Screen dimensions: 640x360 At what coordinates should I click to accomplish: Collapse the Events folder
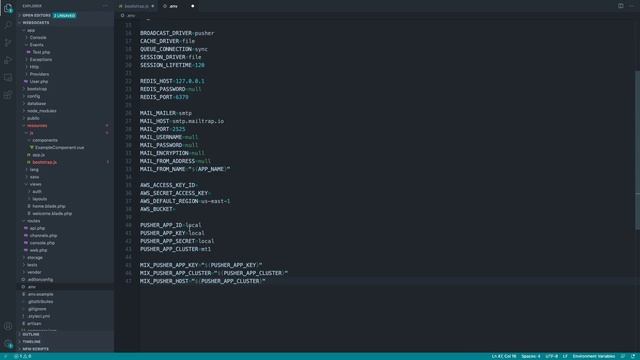point(64,45)
